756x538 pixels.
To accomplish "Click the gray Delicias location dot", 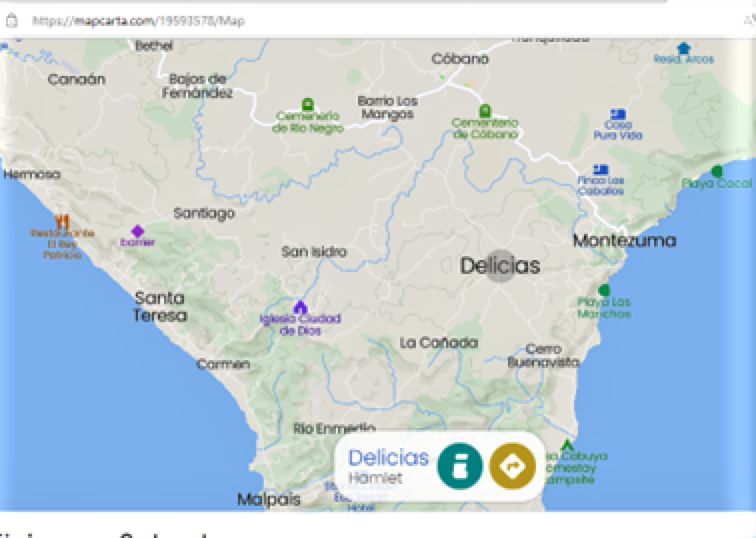I will pos(500,266).
